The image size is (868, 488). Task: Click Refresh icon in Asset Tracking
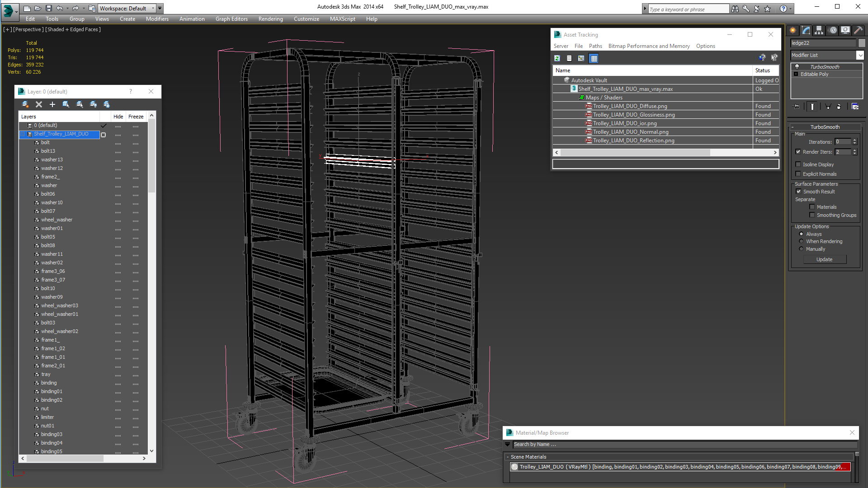point(557,58)
